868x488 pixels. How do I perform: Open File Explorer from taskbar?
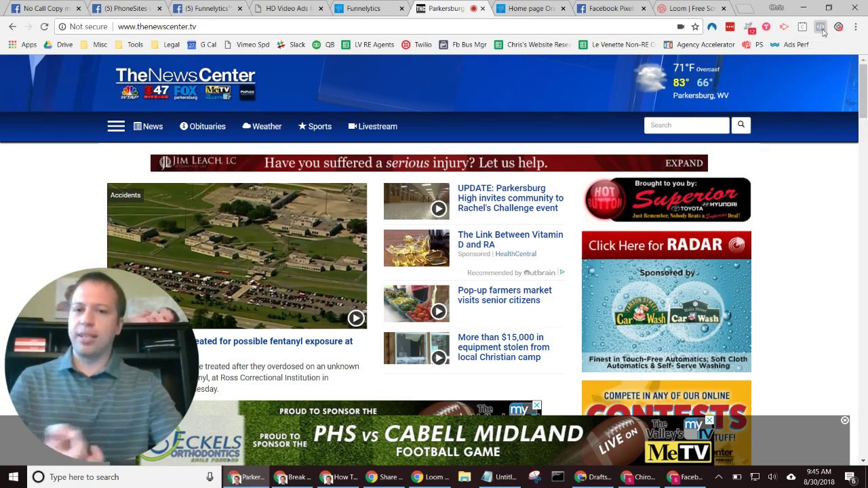pyautogui.click(x=465, y=476)
